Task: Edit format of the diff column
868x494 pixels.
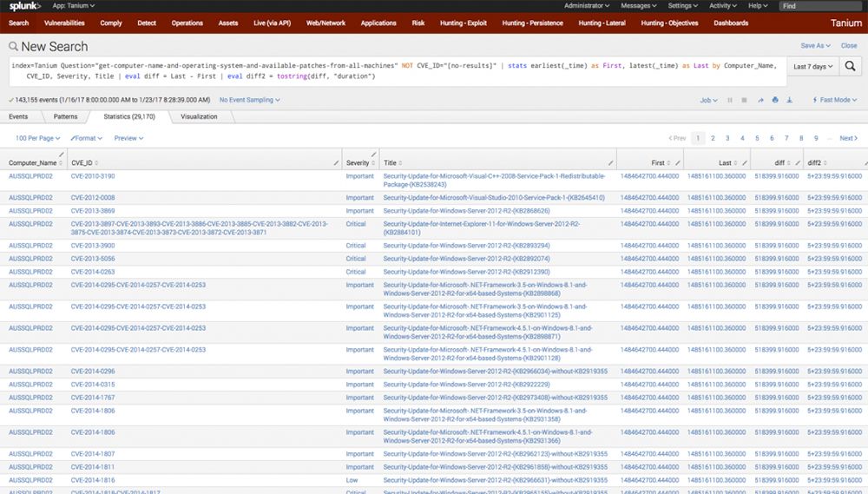Action: (x=798, y=163)
